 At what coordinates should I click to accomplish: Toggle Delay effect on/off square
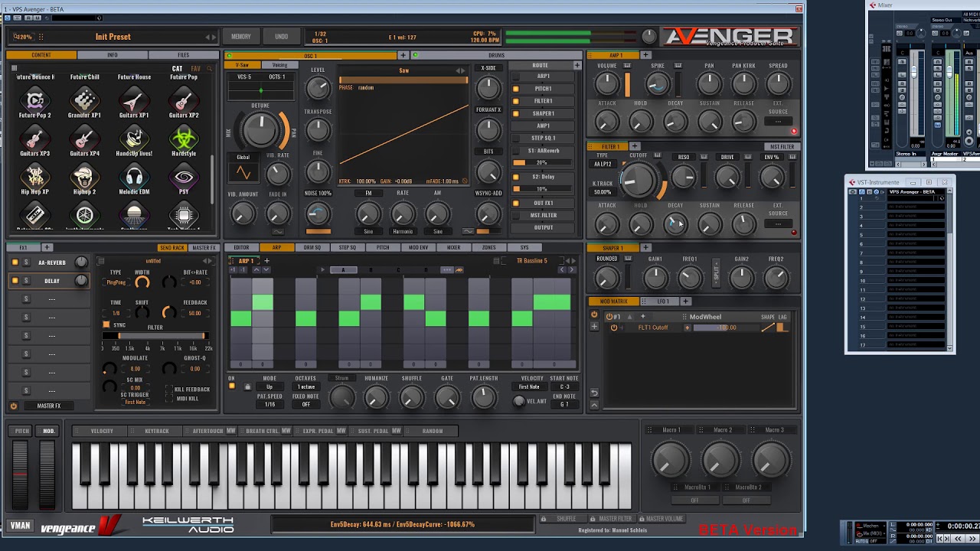pos(15,281)
